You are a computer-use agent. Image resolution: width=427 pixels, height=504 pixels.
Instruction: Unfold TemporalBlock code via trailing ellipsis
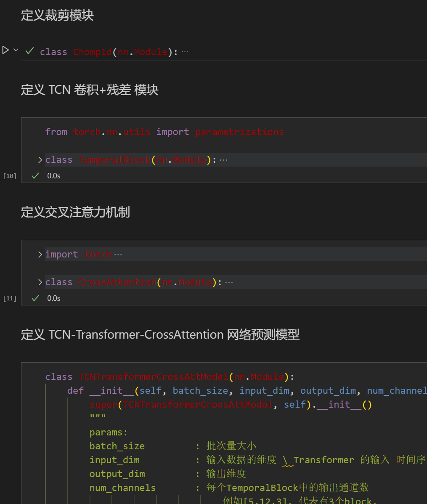pos(223,160)
